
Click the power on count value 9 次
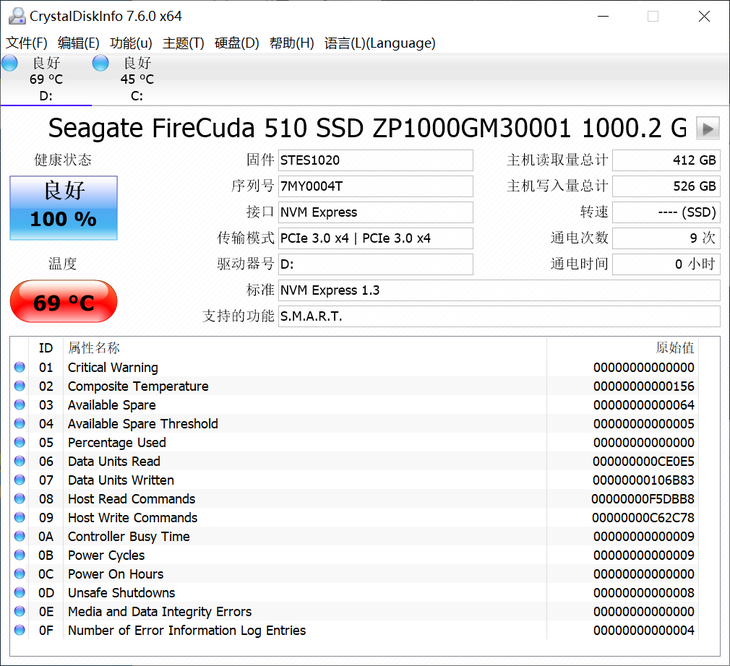666,238
